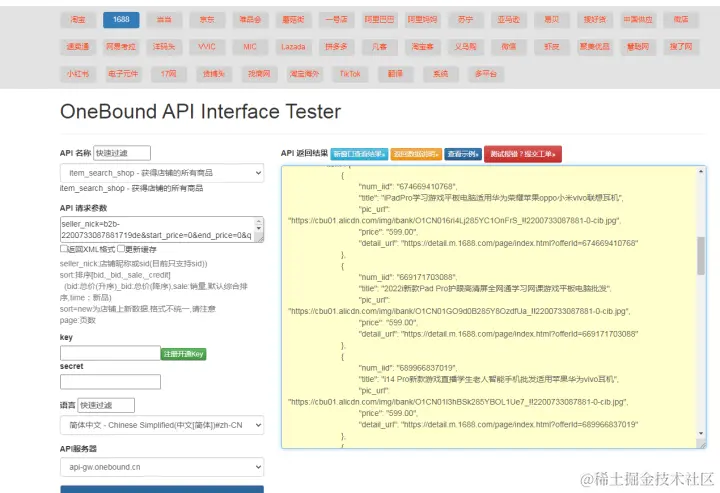Open the 小红书 platform tab
The image size is (720, 493).
click(78, 74)
